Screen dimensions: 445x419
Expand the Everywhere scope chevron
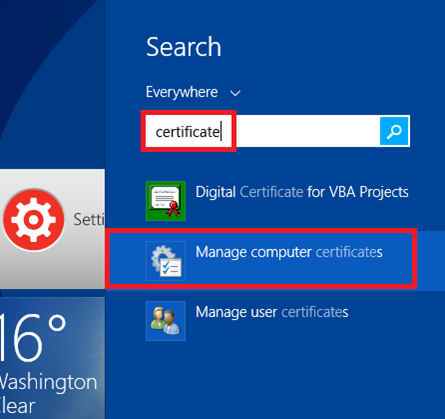coord(235,93)
